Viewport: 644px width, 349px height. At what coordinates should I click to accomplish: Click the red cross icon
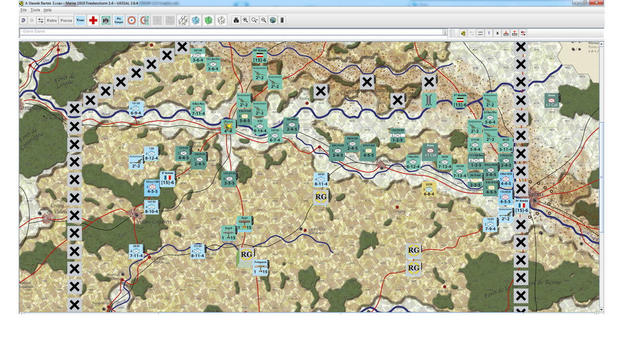[93, 20]
